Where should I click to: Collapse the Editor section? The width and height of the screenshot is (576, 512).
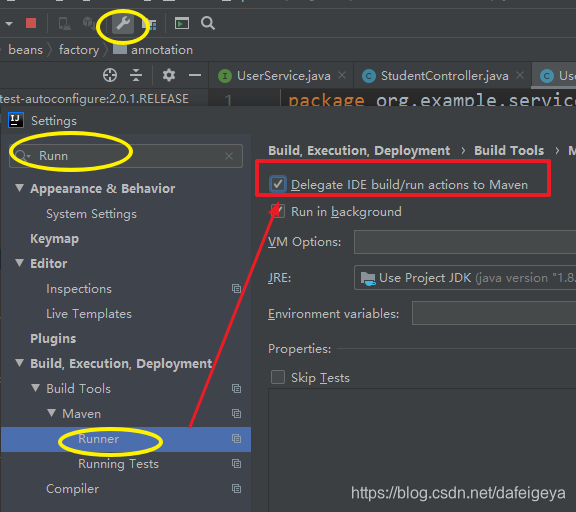tap(19, 263)
